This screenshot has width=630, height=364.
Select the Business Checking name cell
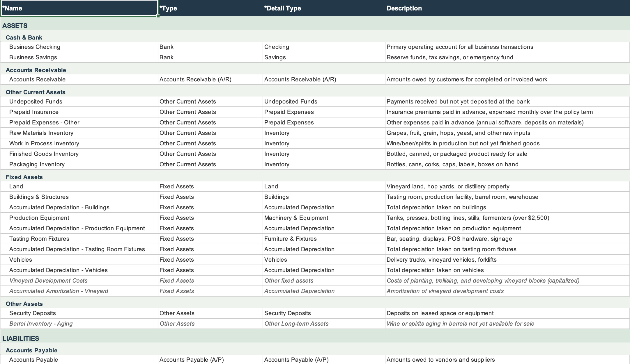pos(79,47)
